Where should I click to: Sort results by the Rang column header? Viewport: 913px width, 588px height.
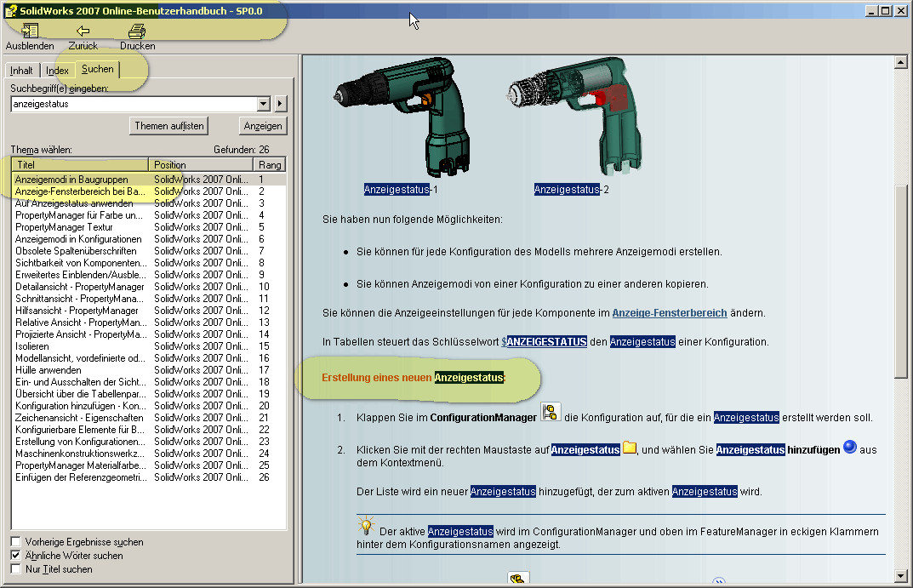[269, 164]
